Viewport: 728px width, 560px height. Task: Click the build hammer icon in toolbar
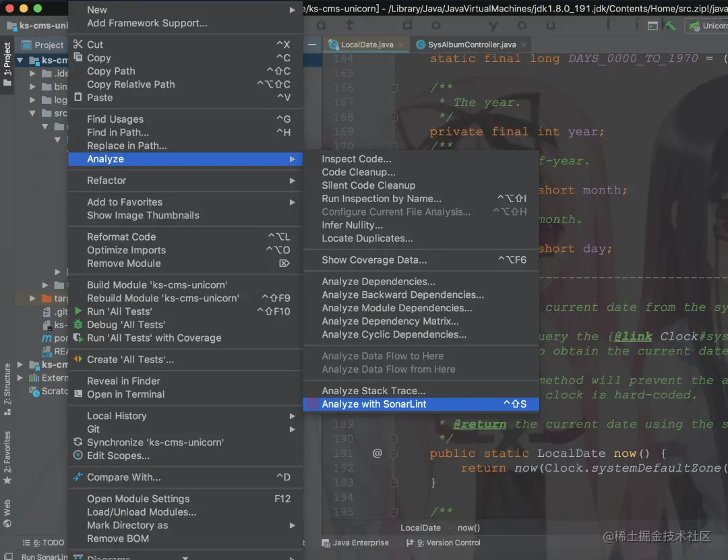(x=670, y=26)
